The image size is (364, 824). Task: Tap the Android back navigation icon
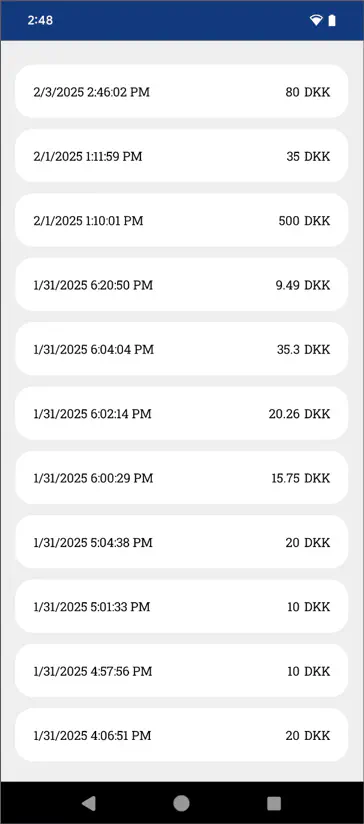(x=89, y=803)
